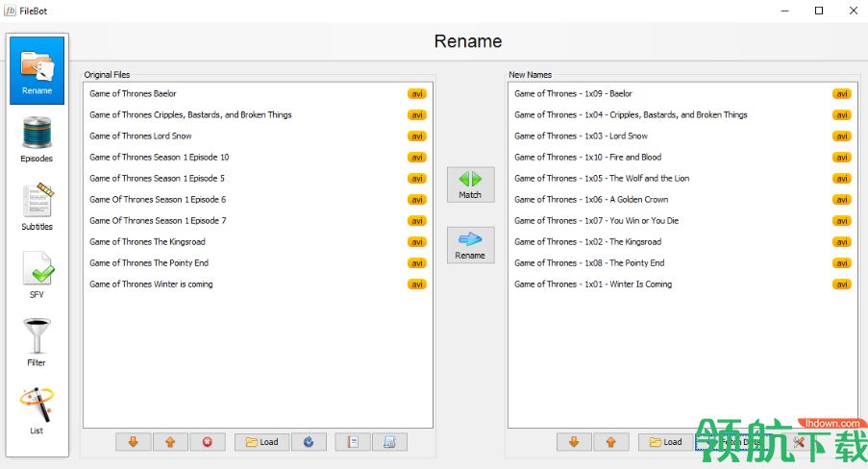Select new name '1x09 - Baelor'

682,93
